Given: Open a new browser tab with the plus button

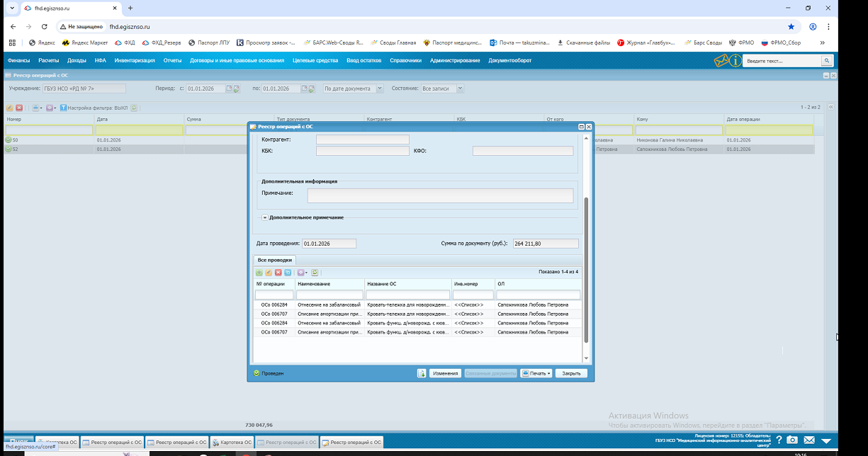Looking at the screenshot, I should (130, 8).
